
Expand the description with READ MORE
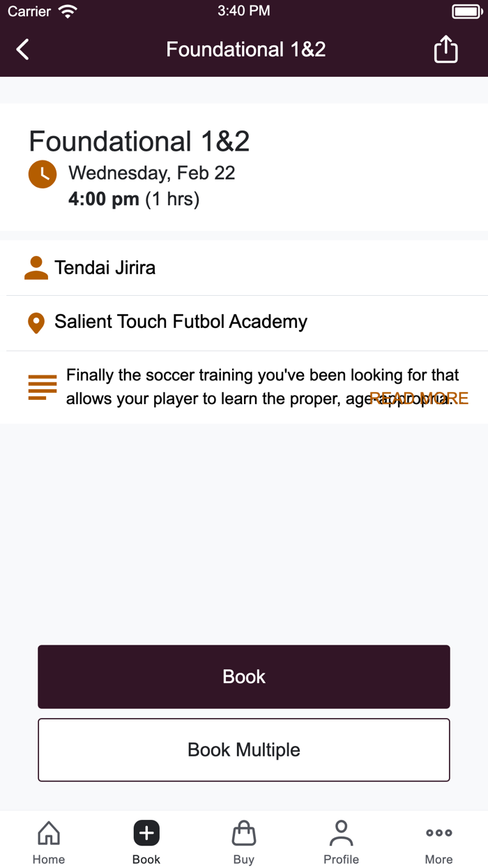(x=418, y=398)
